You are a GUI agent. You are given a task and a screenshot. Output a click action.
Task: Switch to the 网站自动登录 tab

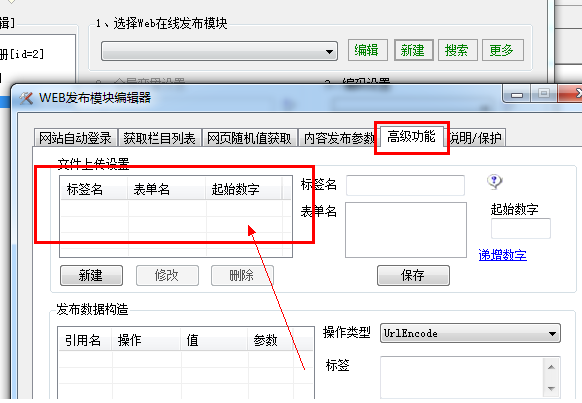[x=75, y=138]
